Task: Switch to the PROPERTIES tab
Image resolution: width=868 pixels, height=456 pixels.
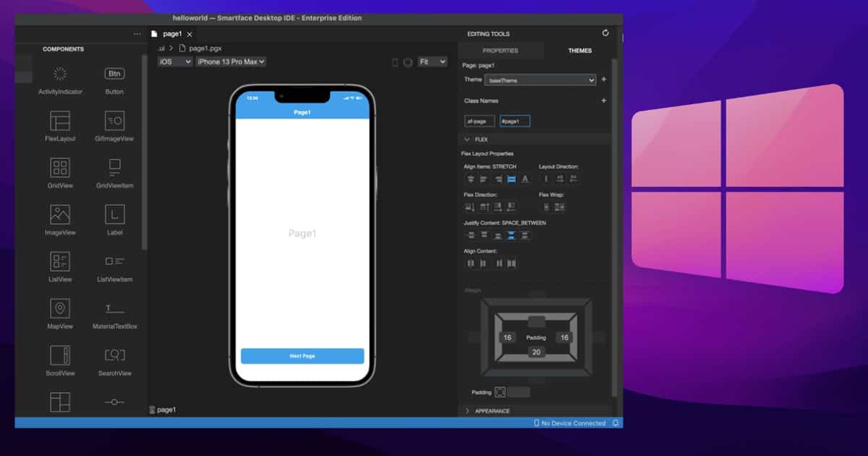Action: click(x=500, y=51)
